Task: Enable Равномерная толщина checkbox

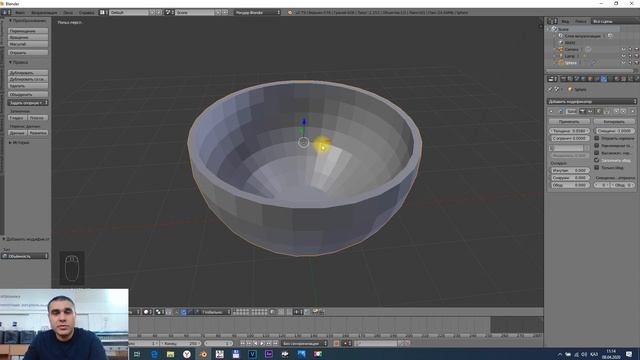Action: click(597, 145)
